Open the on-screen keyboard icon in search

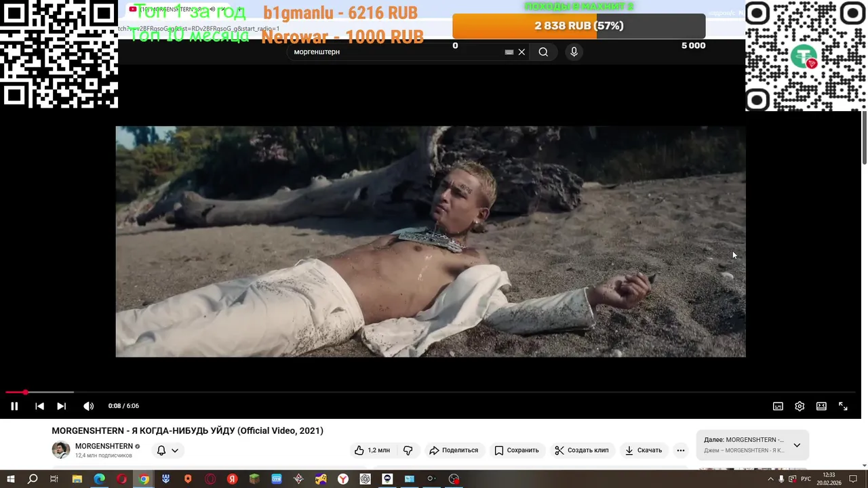(509, 52)
